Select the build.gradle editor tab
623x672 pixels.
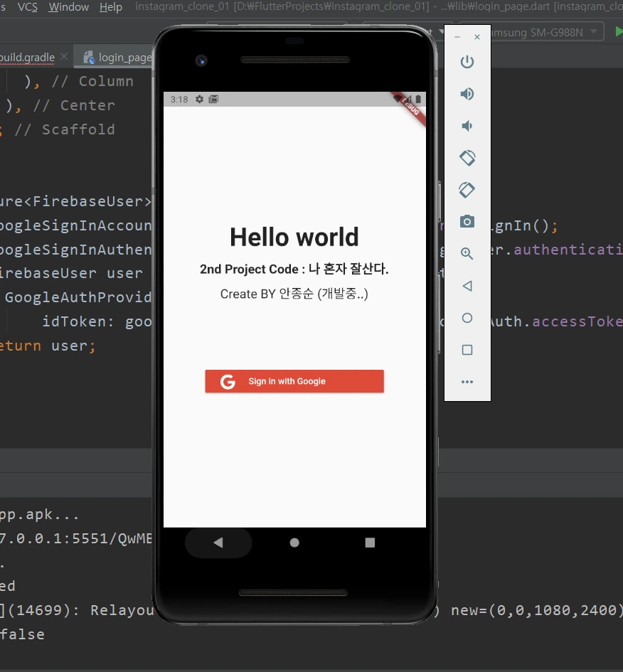tap(28, 58)
